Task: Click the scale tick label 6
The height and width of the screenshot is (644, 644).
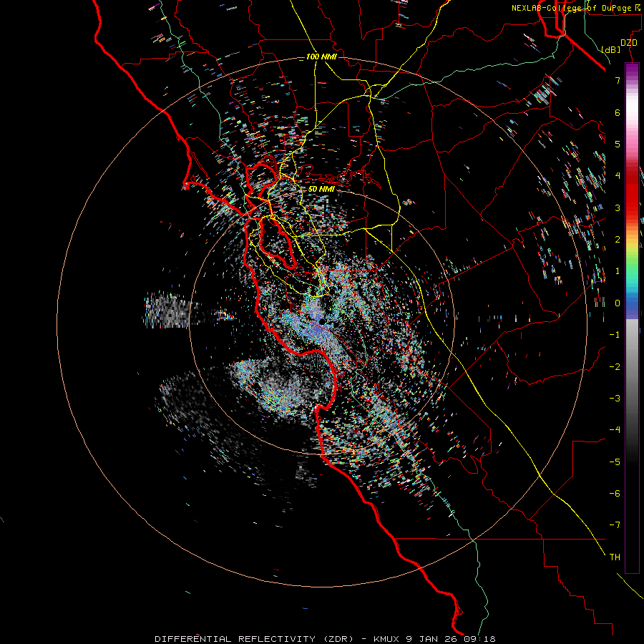Action: [618, 112]
